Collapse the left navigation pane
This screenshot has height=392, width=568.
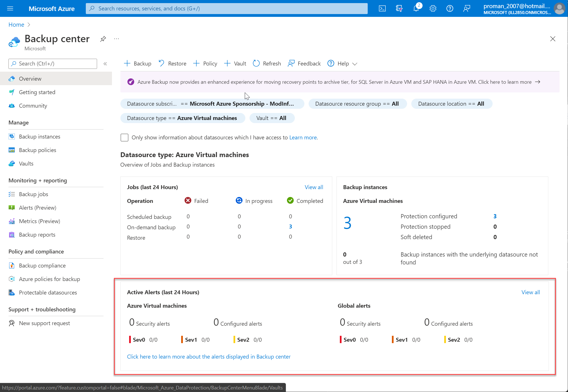(105, 64)
